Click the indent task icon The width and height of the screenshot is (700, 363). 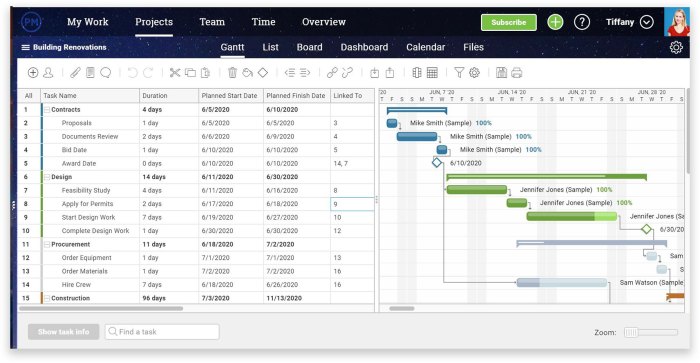[305, 72]
